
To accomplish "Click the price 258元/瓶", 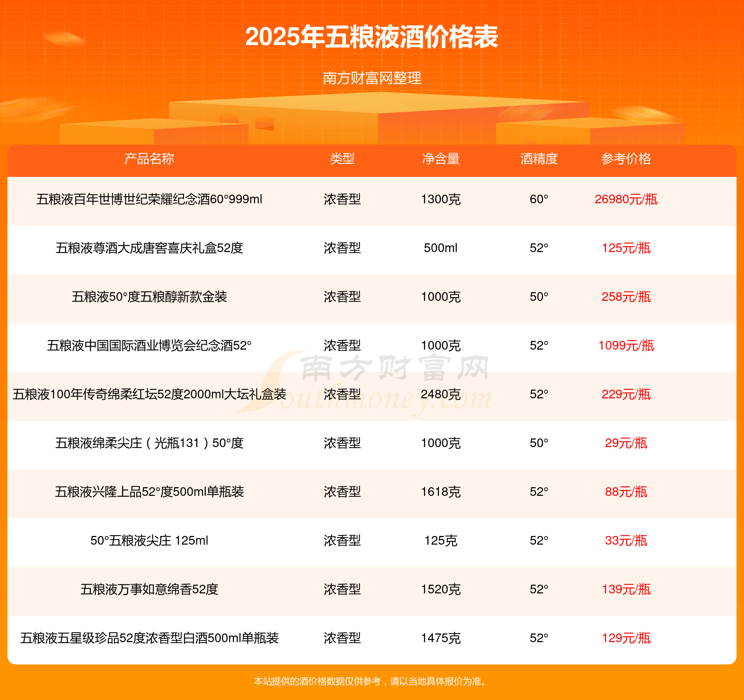I will 626,297.
